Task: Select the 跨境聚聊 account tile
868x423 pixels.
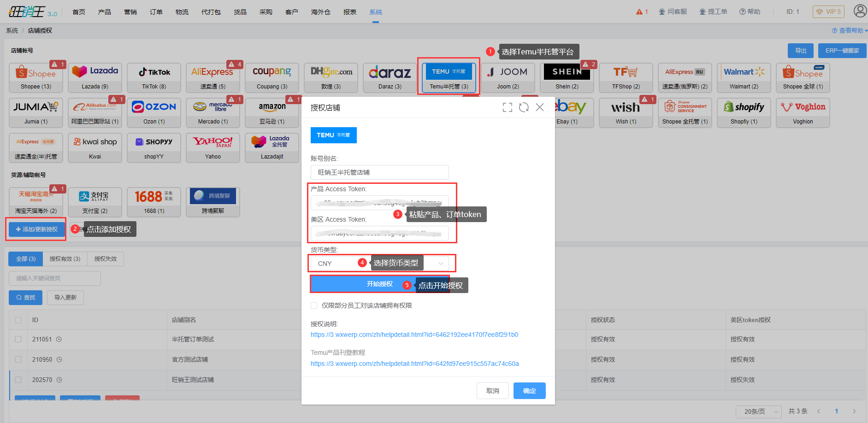Action: [213, 202]
